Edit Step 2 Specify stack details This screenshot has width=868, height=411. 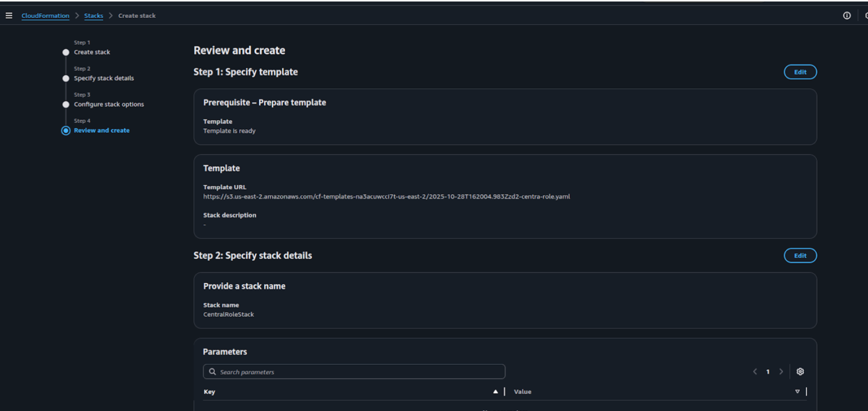(x=800, y=256)
